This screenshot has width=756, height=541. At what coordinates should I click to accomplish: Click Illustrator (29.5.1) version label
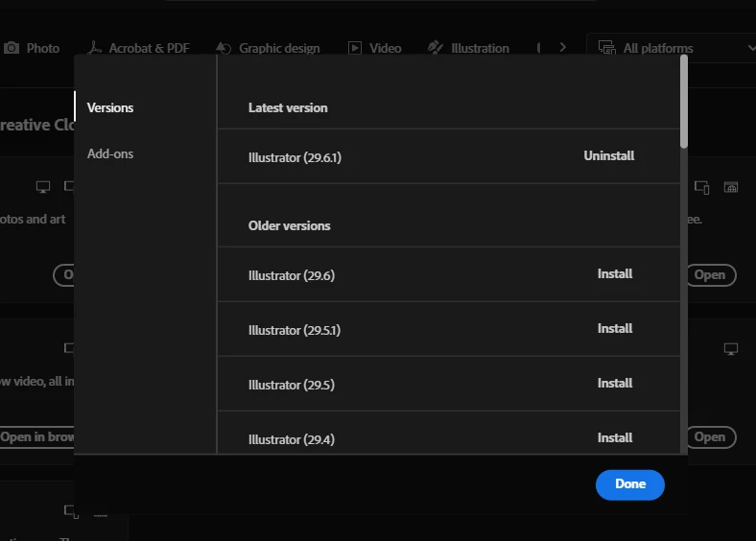295,330
